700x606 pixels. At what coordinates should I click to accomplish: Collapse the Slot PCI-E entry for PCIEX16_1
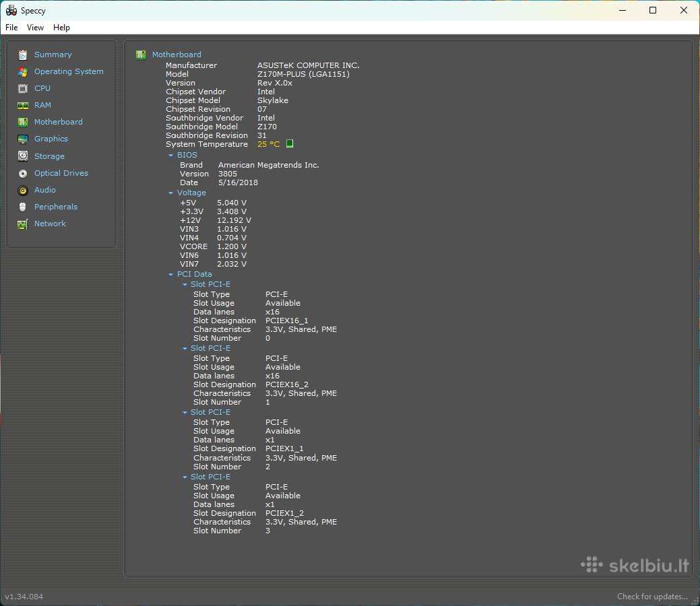(x=185, y=285)
